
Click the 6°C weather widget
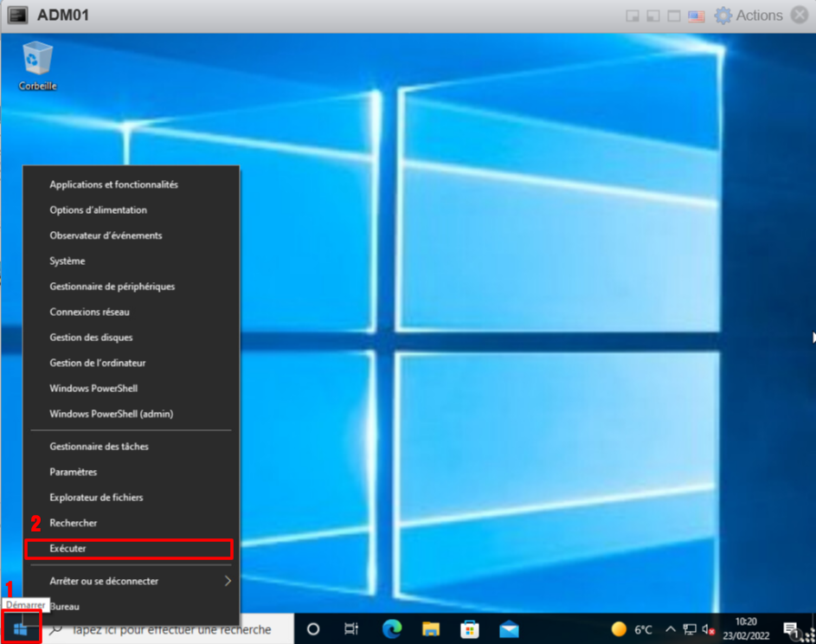(633, 629)
